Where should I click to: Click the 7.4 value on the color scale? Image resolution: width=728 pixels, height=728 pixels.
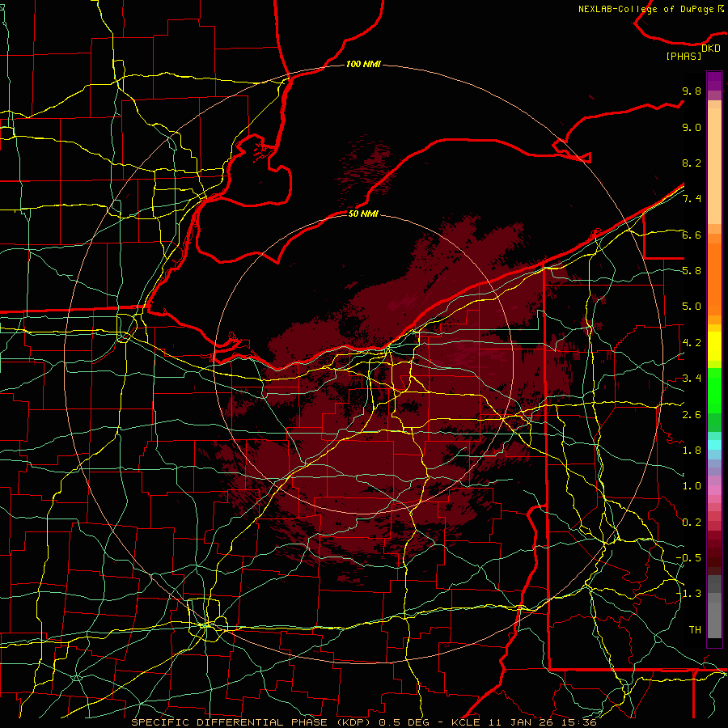[692, 199]
